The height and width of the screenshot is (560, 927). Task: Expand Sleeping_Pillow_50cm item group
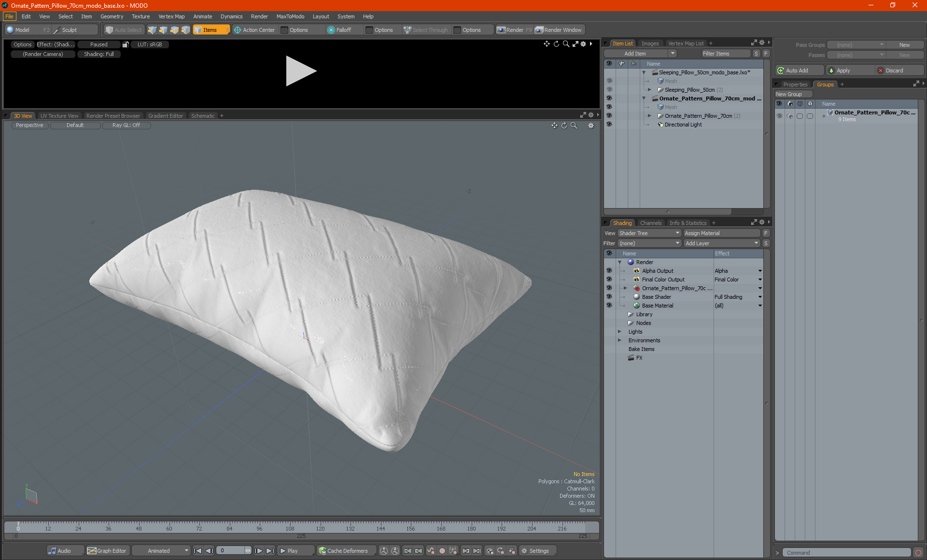[x=649, y=90]
